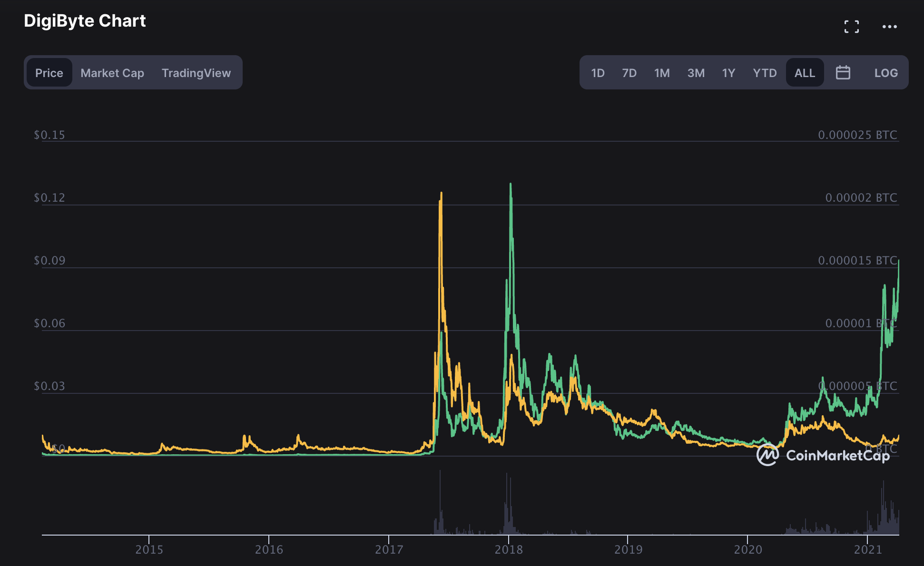Click the 0.000025 BTC axis label
Image resolution: width=924 pixels, height=566 pixels.
click(857, 135)
